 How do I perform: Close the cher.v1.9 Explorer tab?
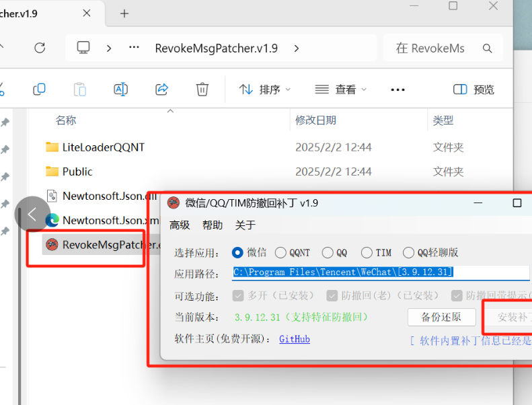87,13
